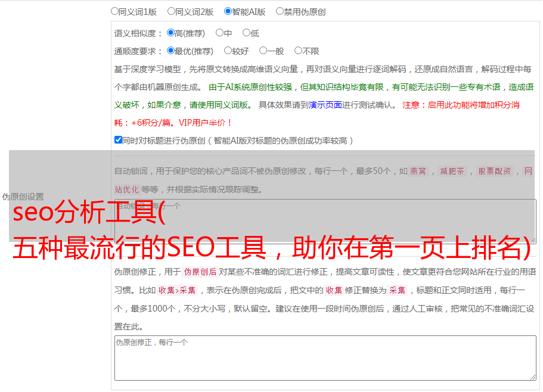Click the red 注意 points warning text
The image size is (543, 392).
pyautogui.click(x=317, y=114)
